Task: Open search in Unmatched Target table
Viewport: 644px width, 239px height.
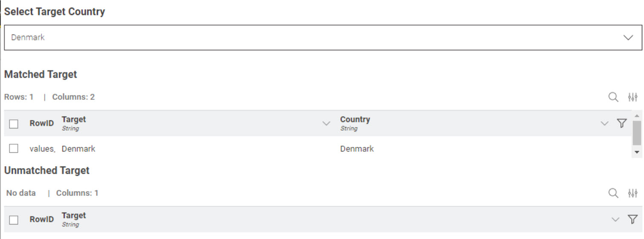Action: (x=613, y=193)
